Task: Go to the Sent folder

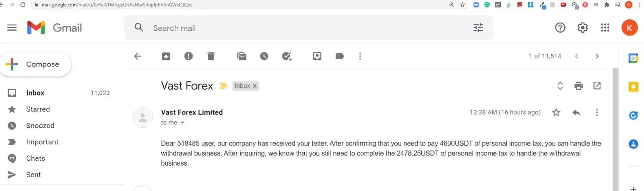Action: click(x=33, y=175)
